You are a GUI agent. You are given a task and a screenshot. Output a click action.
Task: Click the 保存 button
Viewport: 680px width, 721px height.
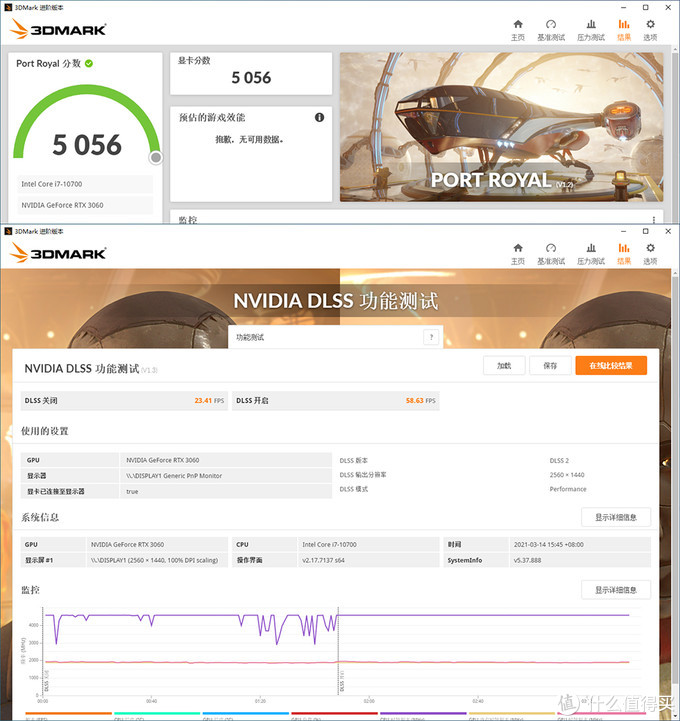(x=550, y=366)
